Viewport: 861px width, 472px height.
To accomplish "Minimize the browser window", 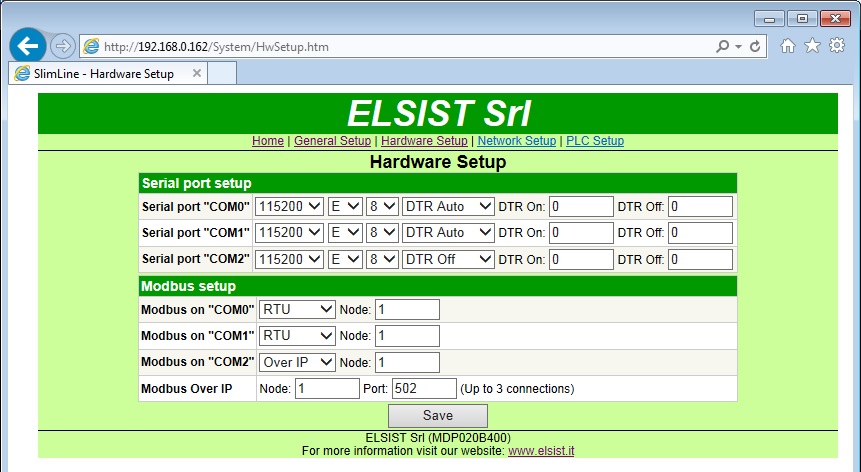I will click(x=769, y=19).
